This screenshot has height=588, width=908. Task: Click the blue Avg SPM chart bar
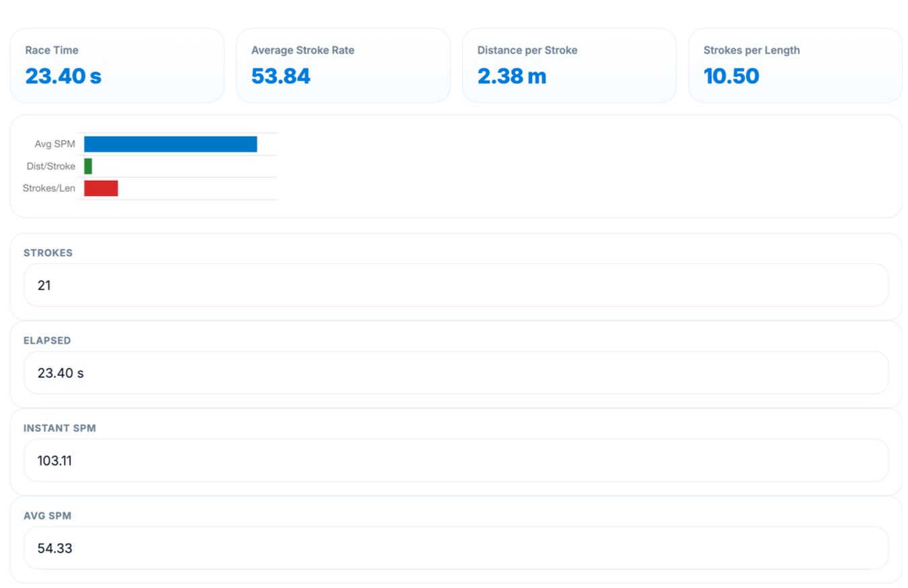[171, 144]
